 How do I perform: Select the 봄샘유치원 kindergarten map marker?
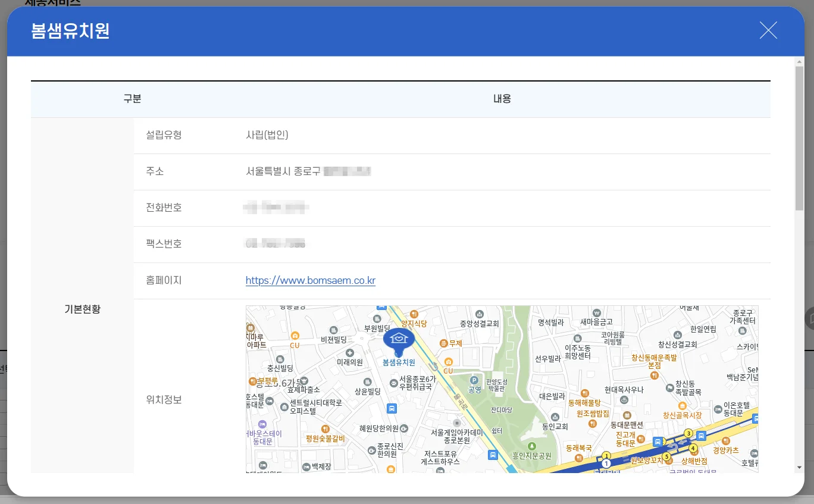(x=399, y=339)
